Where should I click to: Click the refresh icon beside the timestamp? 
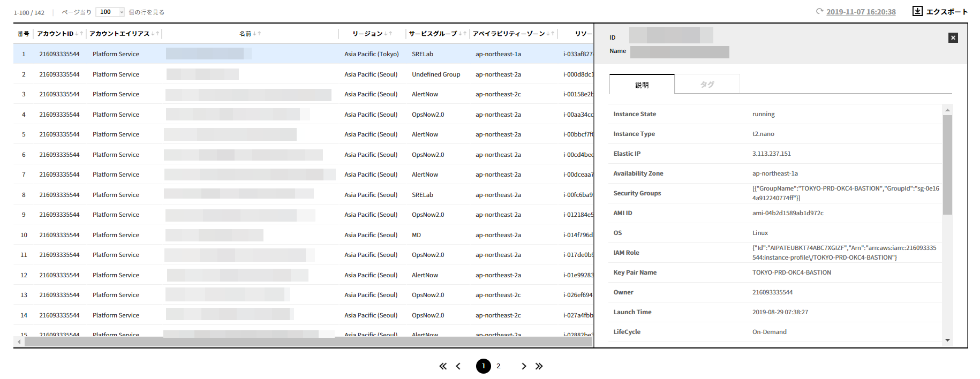point(819,11)
